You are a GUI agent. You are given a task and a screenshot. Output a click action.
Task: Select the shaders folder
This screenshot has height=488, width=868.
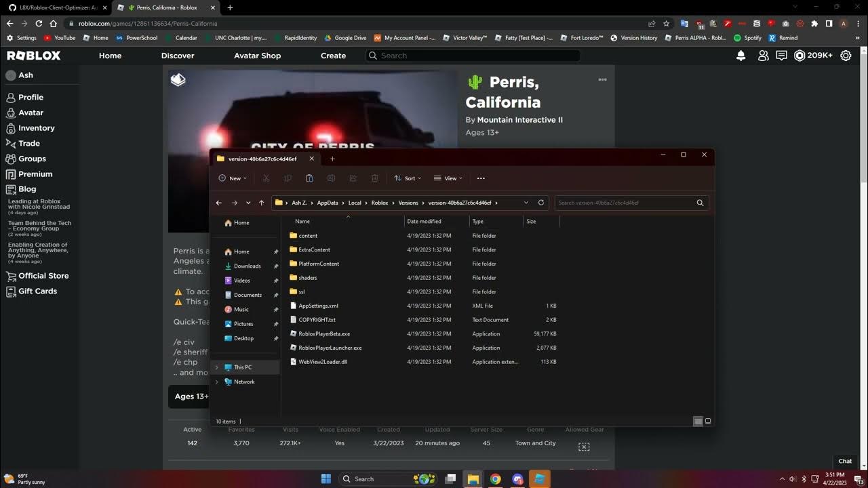point(307,278)
